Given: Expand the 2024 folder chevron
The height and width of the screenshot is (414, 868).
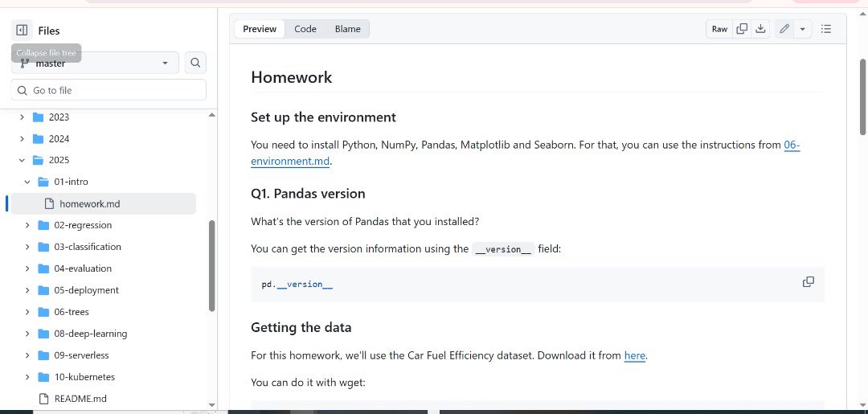Looking at the screenshot, I should [23, 138].
